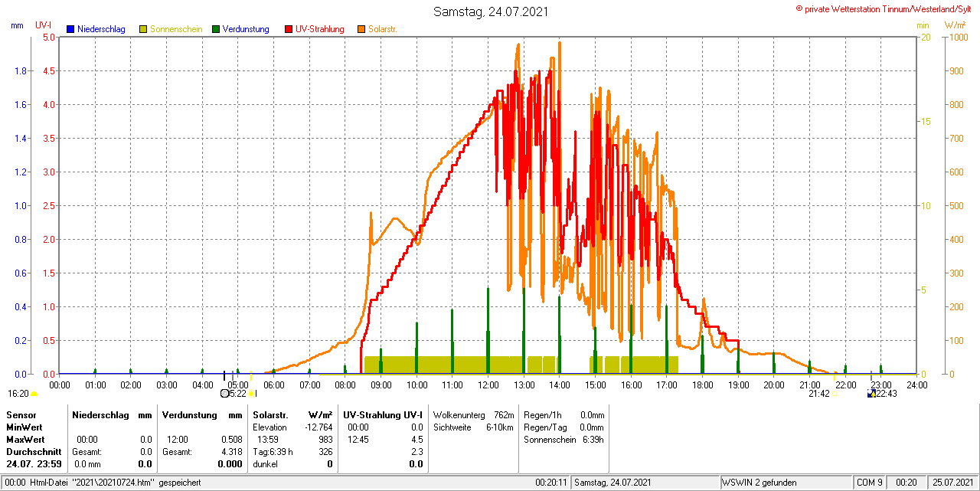980x491 pixels.
Task: Click the Tag:6:39 h label
Action: point(273,452)
